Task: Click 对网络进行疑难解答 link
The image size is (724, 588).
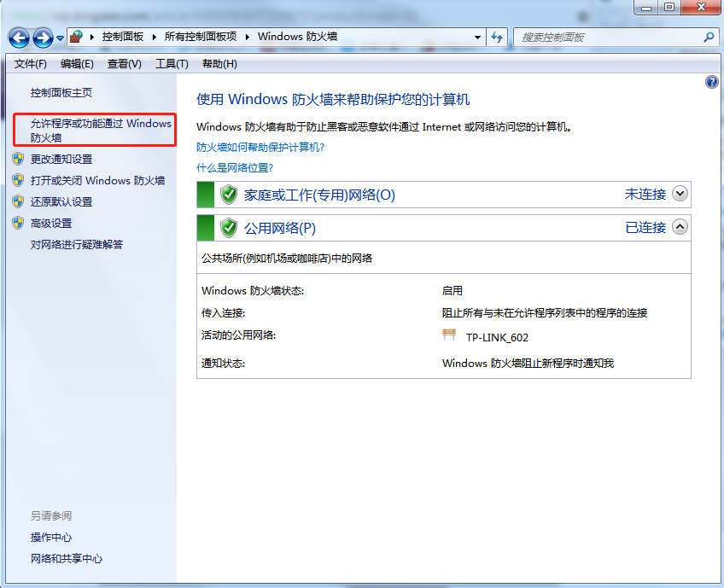Action: 77,245
